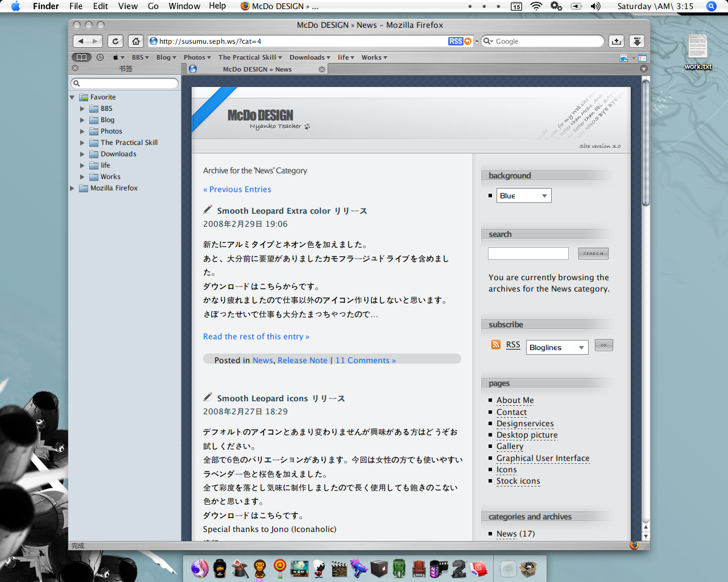
Task: Open the About Me page link
Action: 515,400
